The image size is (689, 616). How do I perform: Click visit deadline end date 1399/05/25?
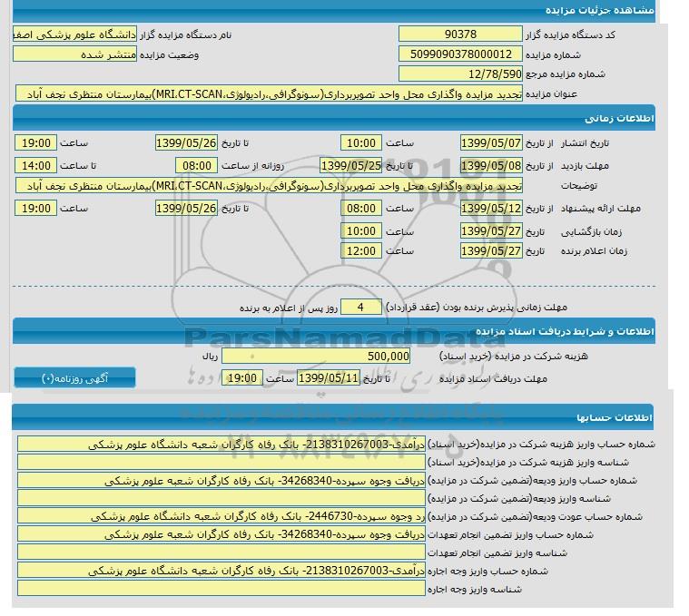coord(350,165)
